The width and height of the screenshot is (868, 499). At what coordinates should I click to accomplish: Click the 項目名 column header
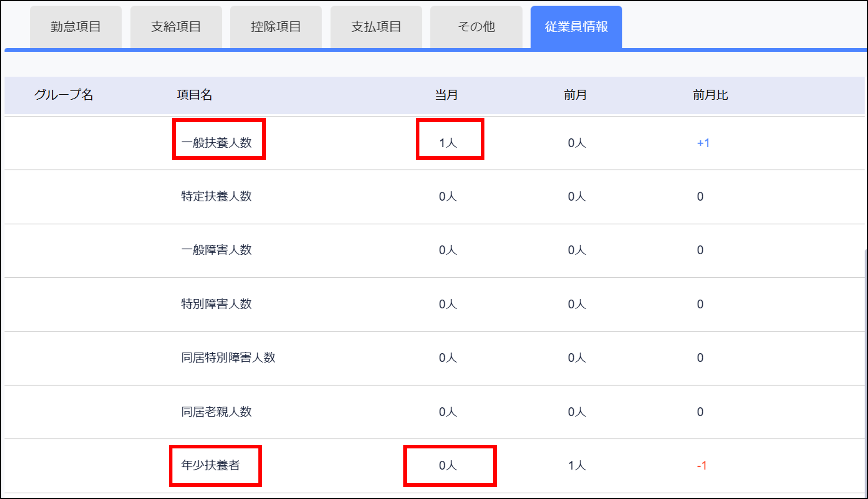pyautogui.click(x=194, y=95)
